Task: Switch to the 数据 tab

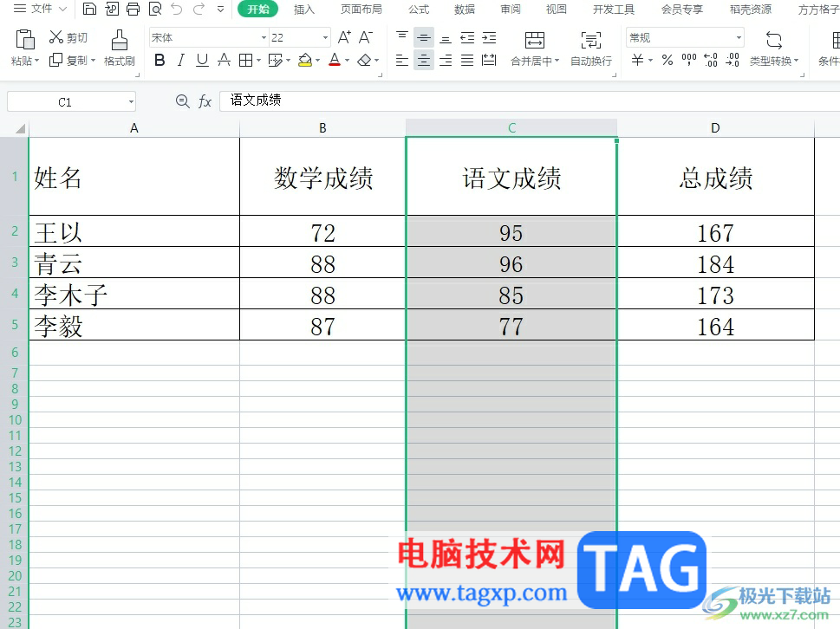Action: point(464,10)
